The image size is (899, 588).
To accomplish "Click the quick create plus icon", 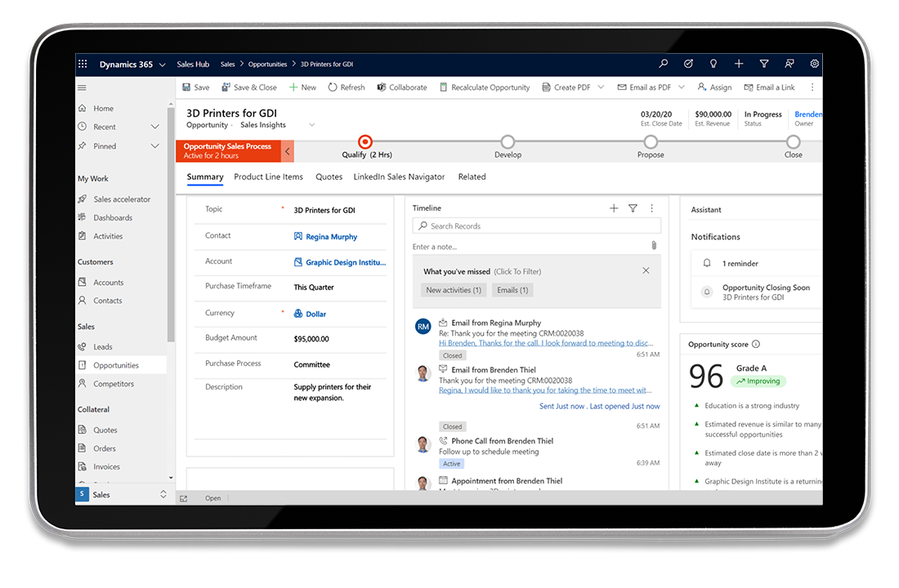I will tap(739, 64).
